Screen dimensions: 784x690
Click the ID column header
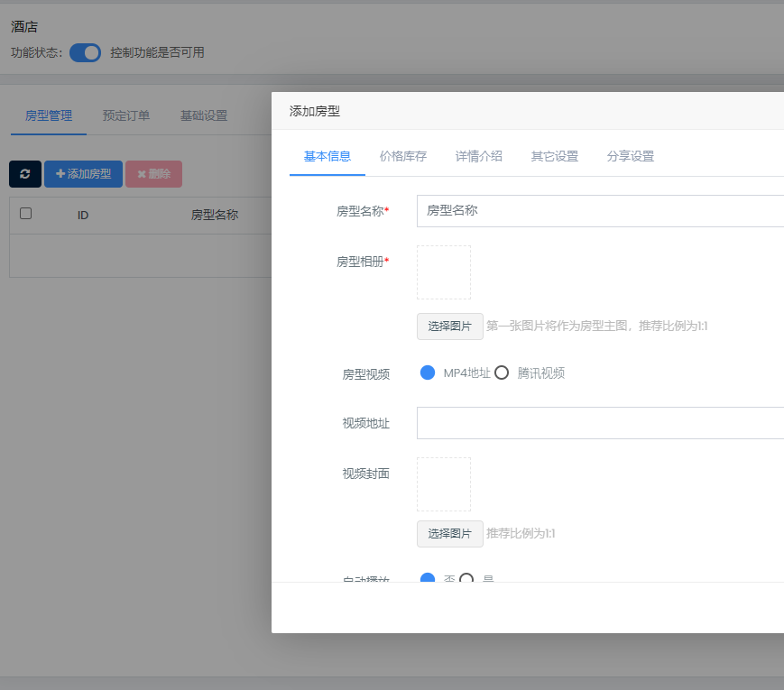(x=83, y=216)
